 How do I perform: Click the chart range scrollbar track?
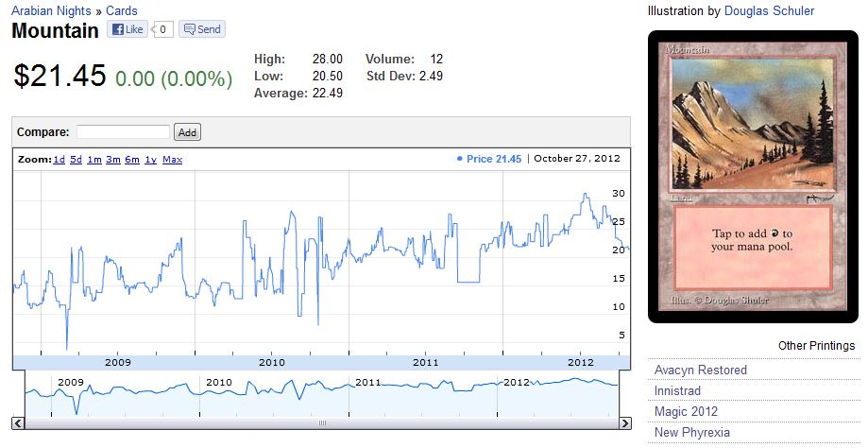click(x=321, y=422)
